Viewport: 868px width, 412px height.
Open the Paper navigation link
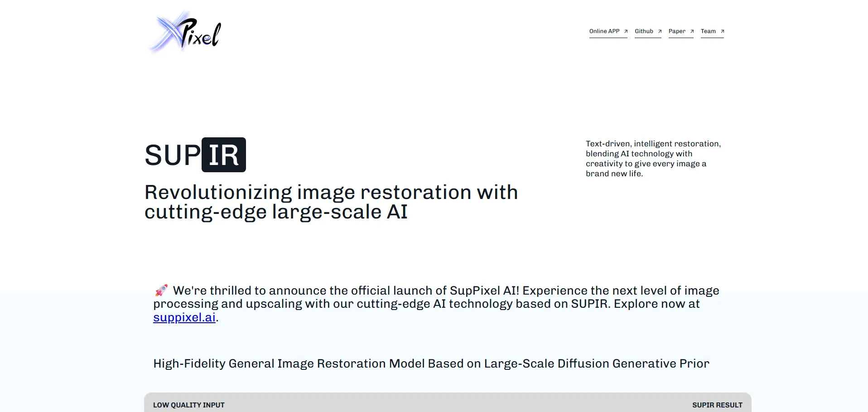(677, 31)
